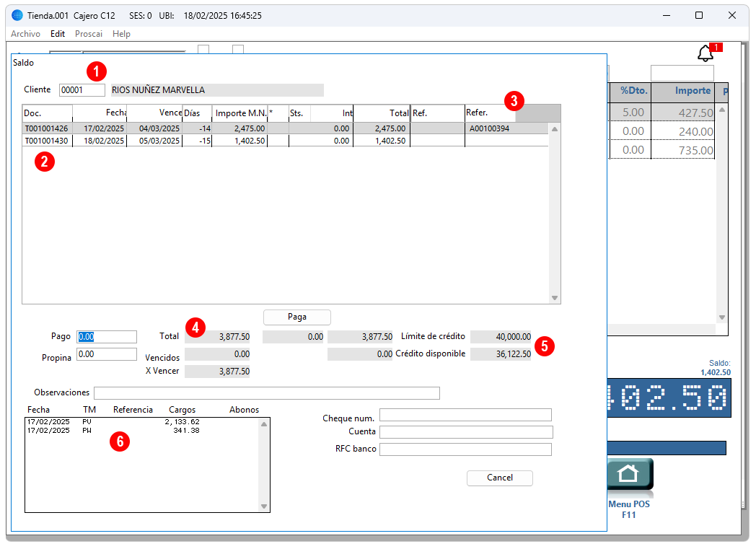Open Menu POS home icon
The image size is (756, 549).
630,474
